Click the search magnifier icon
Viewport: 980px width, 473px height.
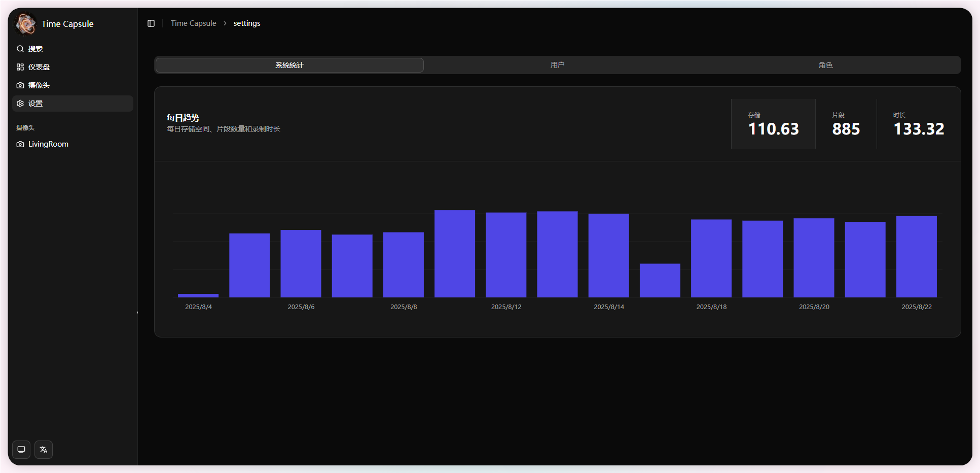tap(20, 49)
